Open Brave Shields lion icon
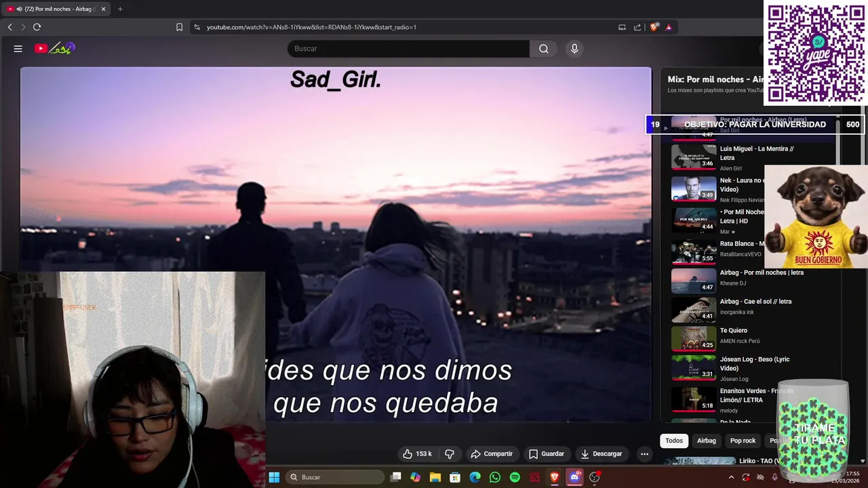The height and width of the screenshot is (488, 868). 654,27
